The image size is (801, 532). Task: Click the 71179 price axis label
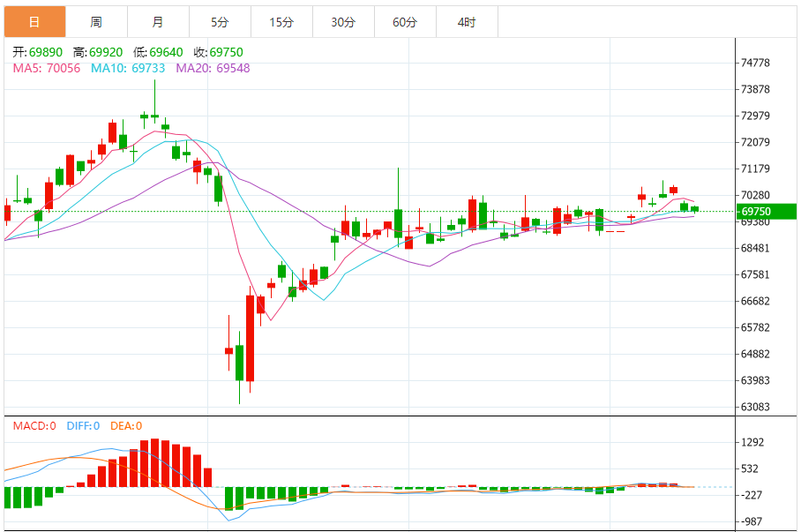[x=755, y=169]
